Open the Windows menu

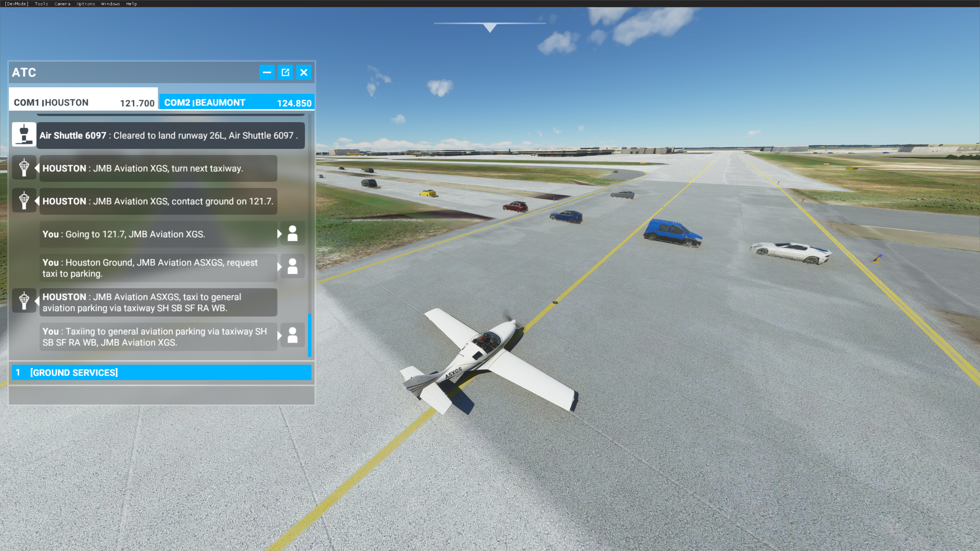[x=110, y=4]
